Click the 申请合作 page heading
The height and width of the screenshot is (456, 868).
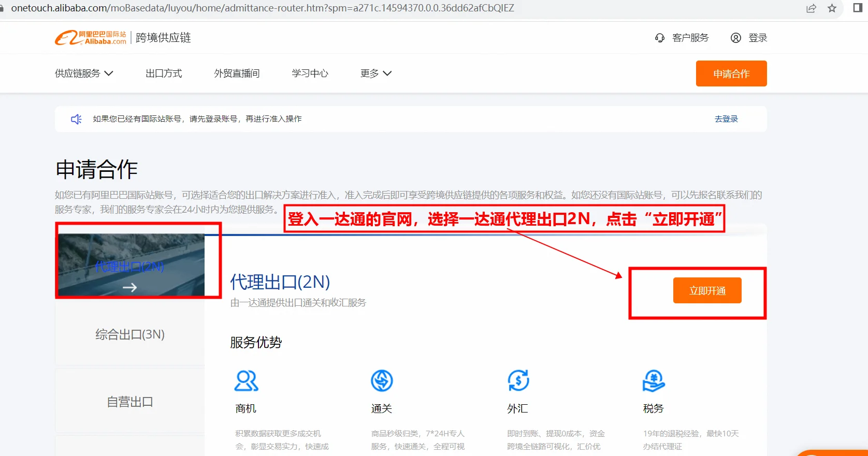(x=97, y=169)
